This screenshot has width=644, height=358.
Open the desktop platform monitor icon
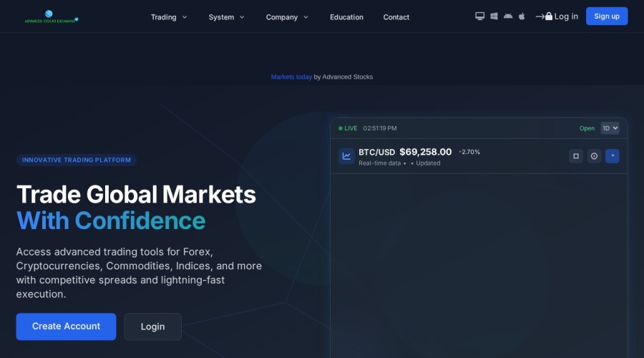tap(479, 16)
